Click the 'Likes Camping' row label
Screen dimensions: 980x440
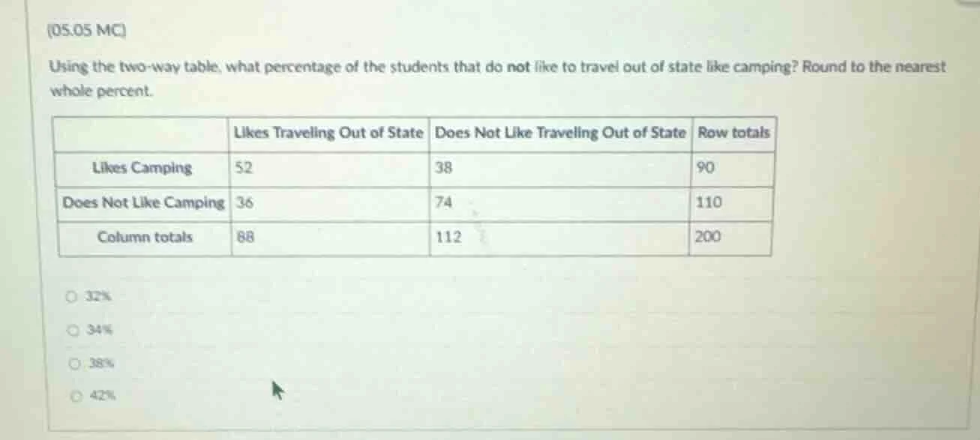pos(142,168)
